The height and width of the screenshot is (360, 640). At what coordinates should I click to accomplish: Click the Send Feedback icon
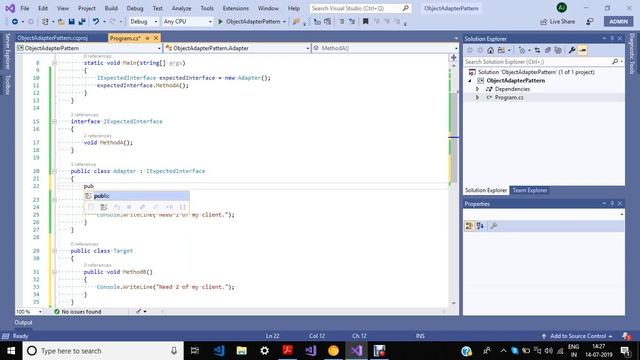click(x=590, y=22)
